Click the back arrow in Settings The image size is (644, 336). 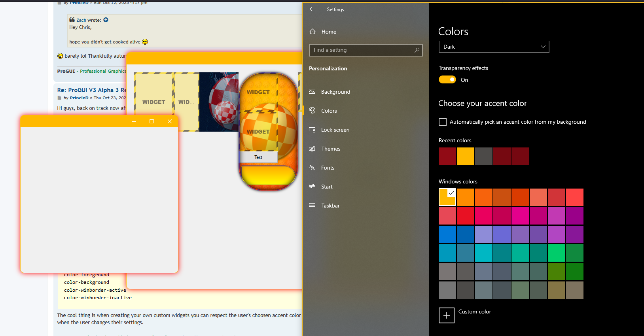coord(312,9)
